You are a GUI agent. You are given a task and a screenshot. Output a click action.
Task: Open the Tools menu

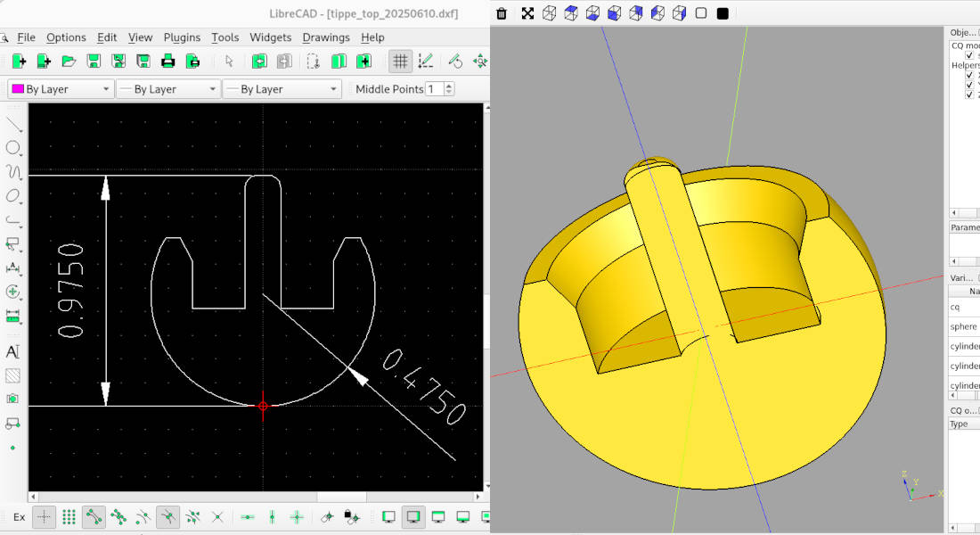tap(225, 37)
